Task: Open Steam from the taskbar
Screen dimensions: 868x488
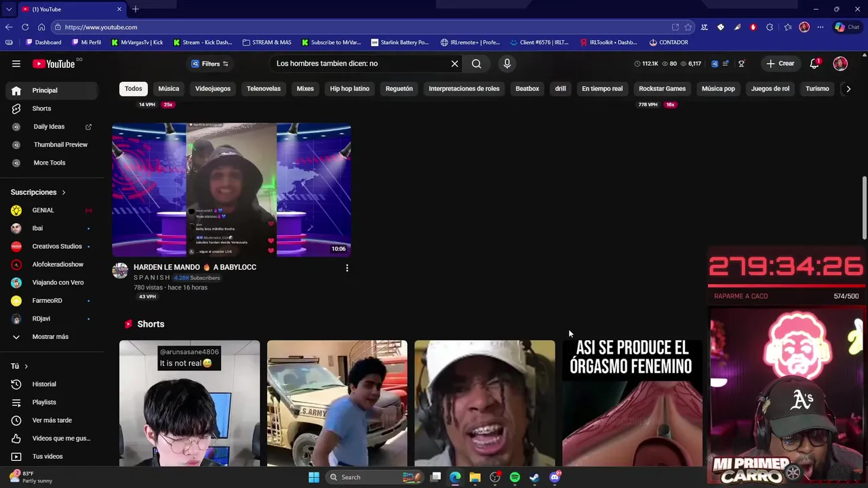Action: coord(534,477)
